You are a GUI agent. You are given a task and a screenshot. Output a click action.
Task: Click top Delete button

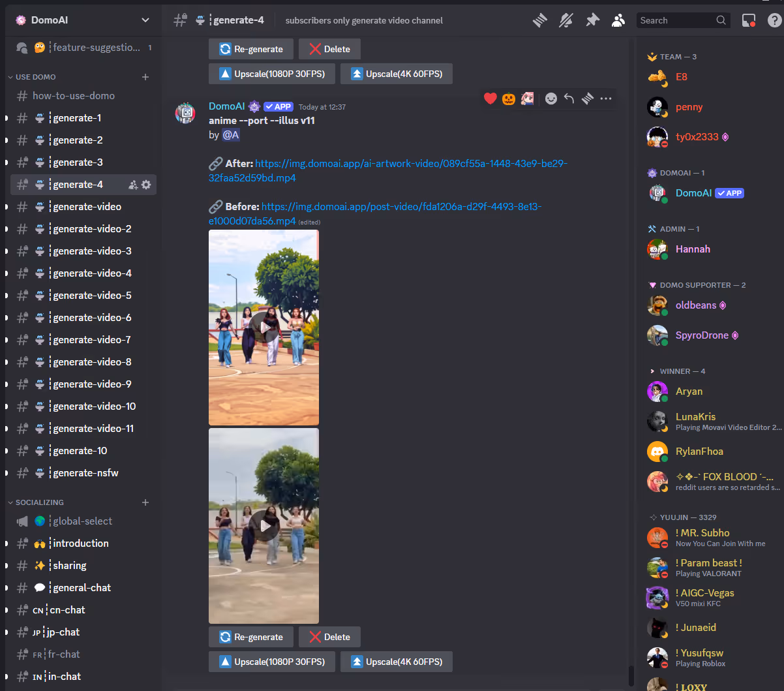329,49
